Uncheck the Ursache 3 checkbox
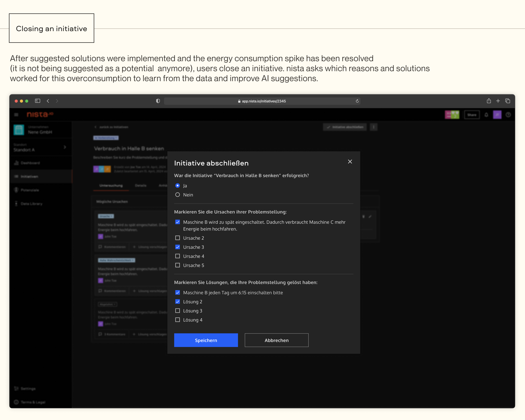The width and height of the screenshot is (525, 420). [178, 247]
